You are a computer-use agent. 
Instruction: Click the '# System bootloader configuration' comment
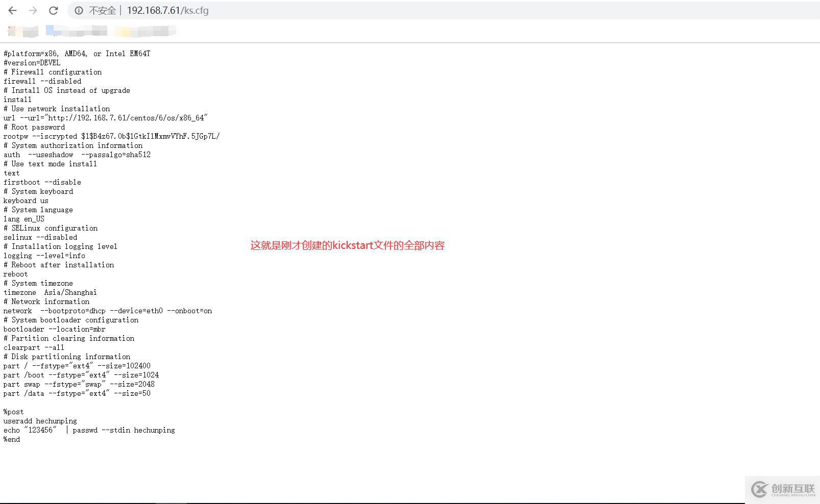(x=71, y=320)
